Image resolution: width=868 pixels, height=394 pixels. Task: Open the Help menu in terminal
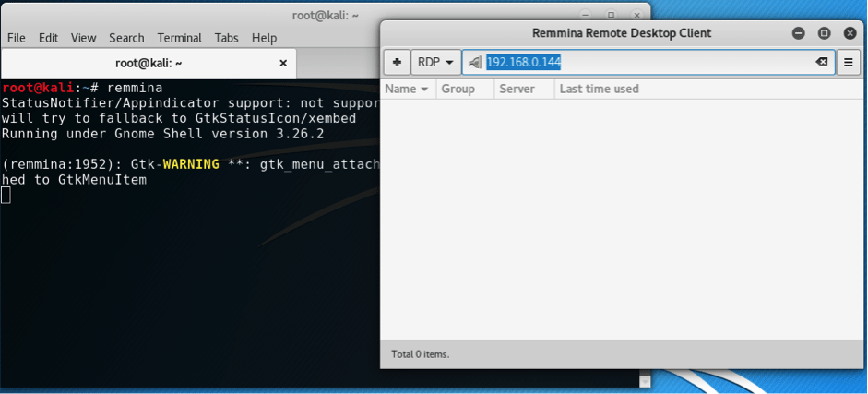(x=264, y=38)
